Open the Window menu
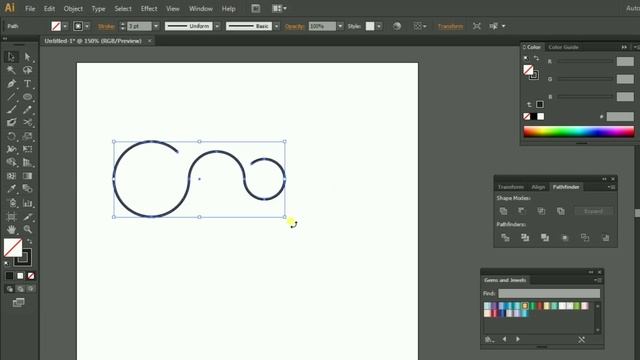 (x=201, y=9)
